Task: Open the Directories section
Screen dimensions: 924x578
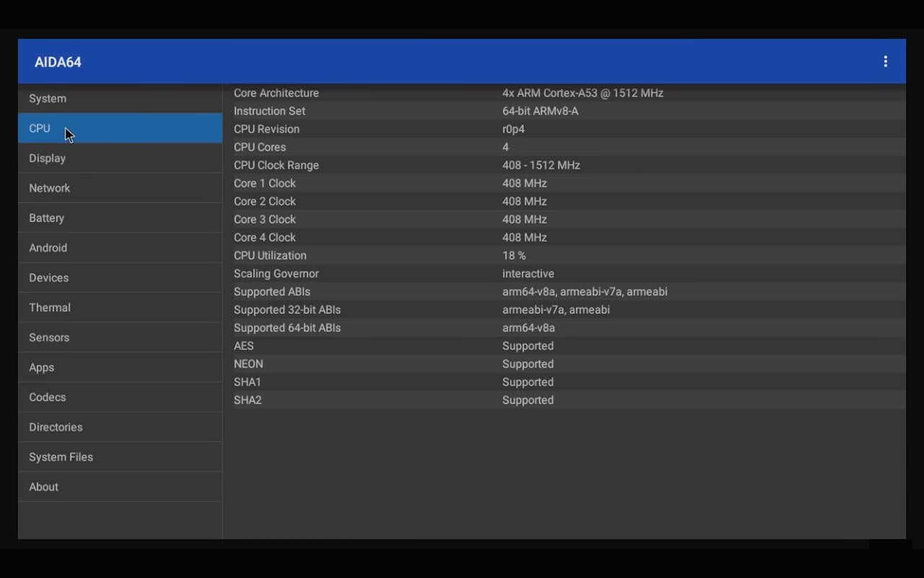Action: [x=120, y=427]
